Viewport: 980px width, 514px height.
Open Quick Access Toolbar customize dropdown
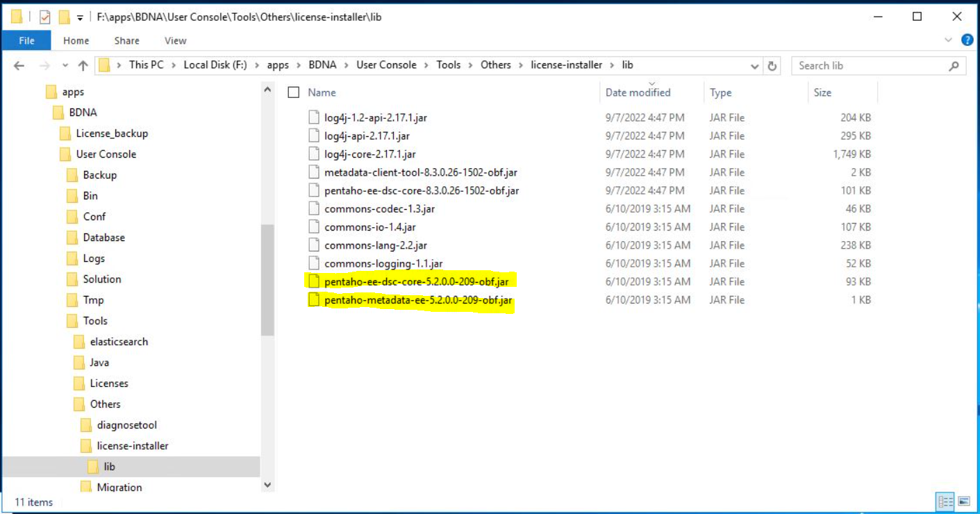(x=80, y=17)
